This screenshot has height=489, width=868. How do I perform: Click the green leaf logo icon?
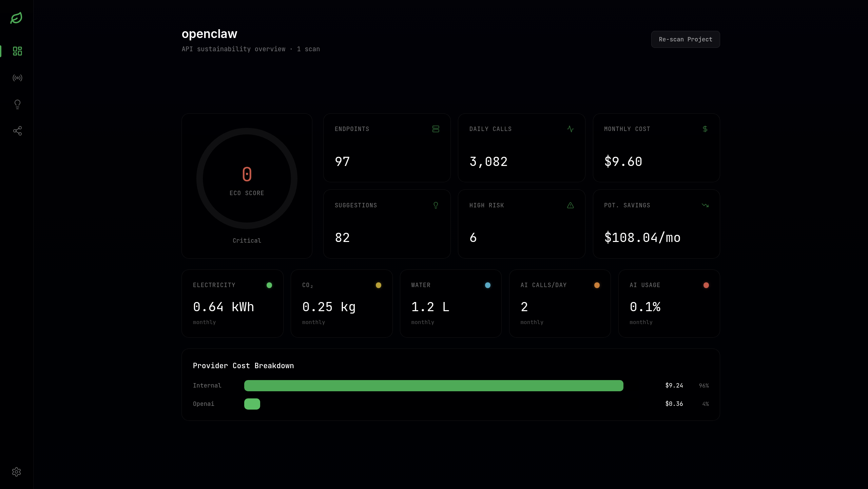pyautogui.click(x=16, y=18)
